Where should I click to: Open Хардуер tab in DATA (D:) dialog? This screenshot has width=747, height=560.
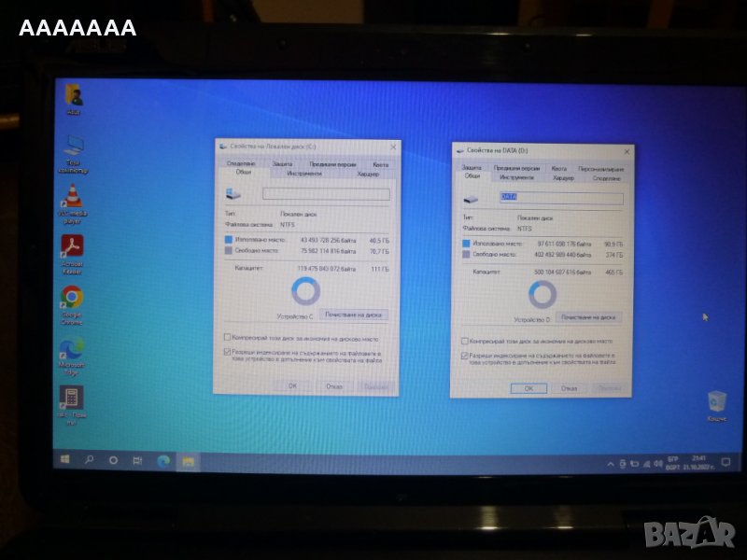pos(563,177)
